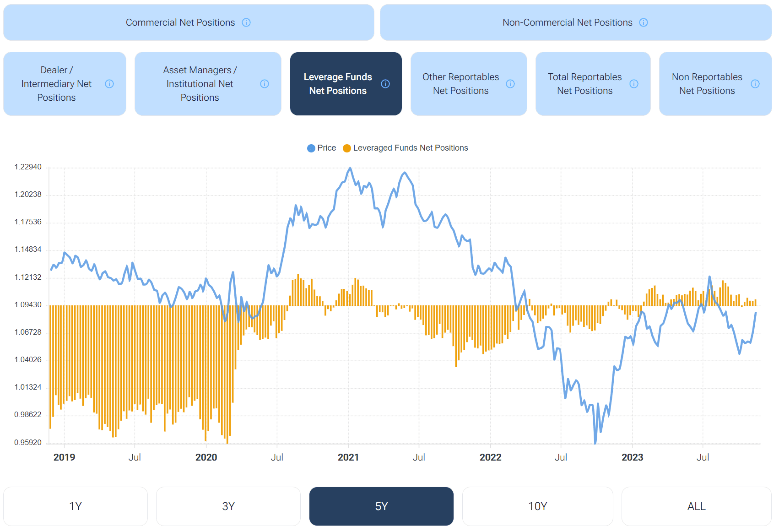Switch to Asset Managers / Institutional Net Positions
Screen dimensions: 779x532
click(208, 84)
